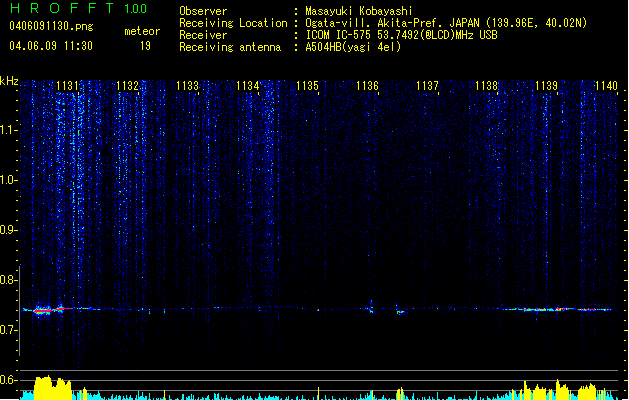Click the 0.8 kHz frequency axis label
Viewport: 629px width, 400px height.
[x=8, y=280]
